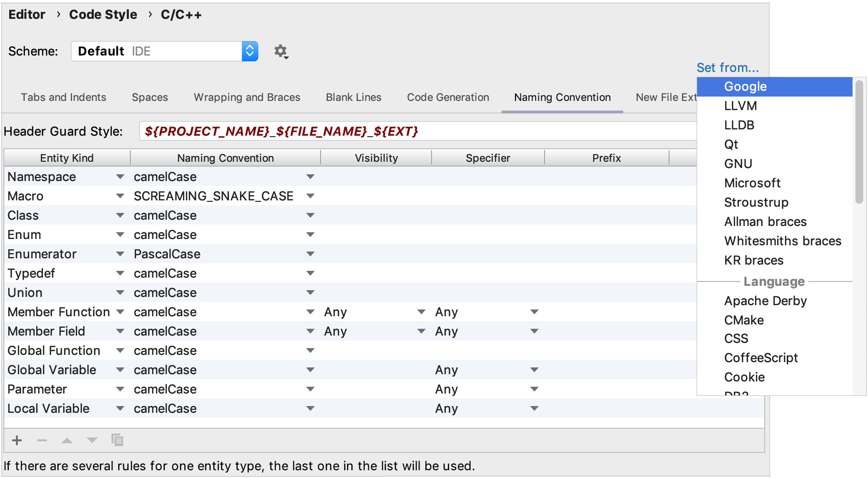This screenshot has width=868, height=478.
Task: Expand Entity Kind dropdown for Class row
Action: pyautogui.click(x=119, y=215)
